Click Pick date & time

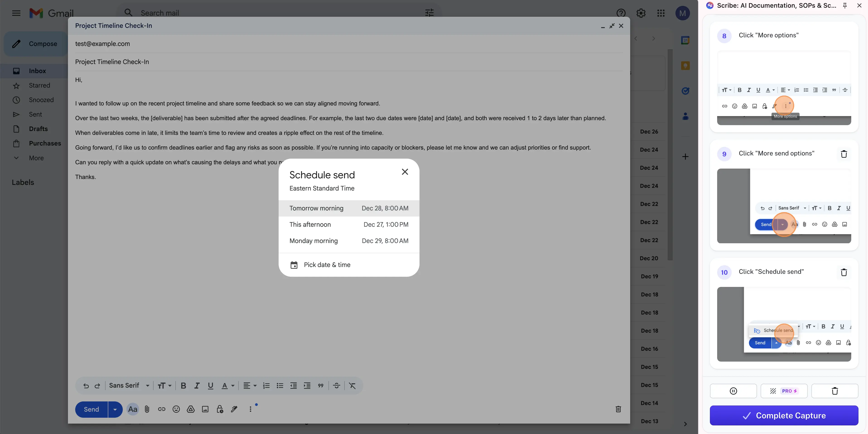click(327, 265)
